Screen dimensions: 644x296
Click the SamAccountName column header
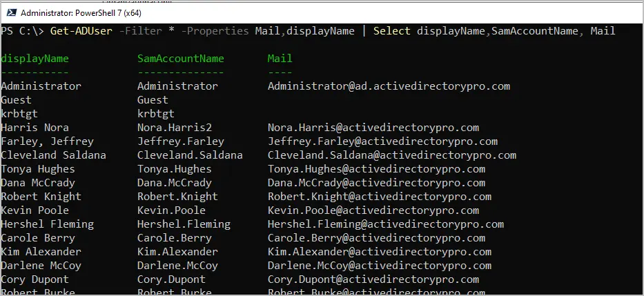click(x=181, y=59)
